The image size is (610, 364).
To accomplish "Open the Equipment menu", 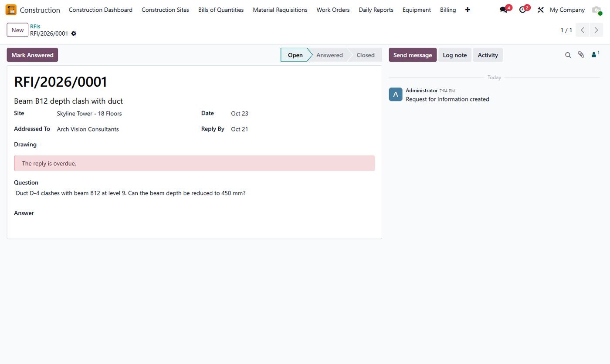I will (x=417, y=10).
